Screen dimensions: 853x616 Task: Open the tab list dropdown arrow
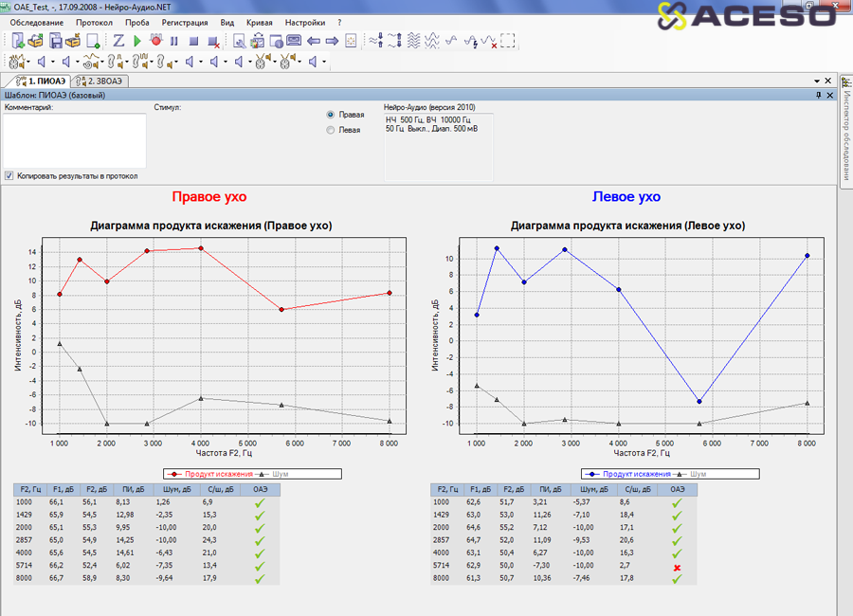pyautogui.click(x=817, y=82)
